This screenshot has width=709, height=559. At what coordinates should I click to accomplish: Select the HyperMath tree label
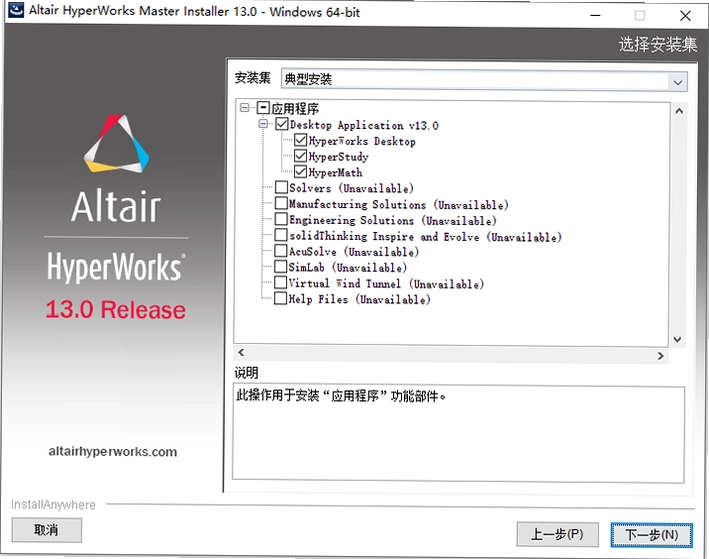click(335, 172)
